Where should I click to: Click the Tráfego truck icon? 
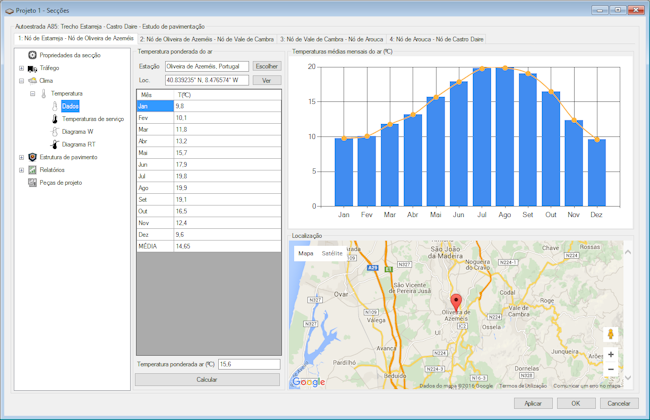point(33,68)
